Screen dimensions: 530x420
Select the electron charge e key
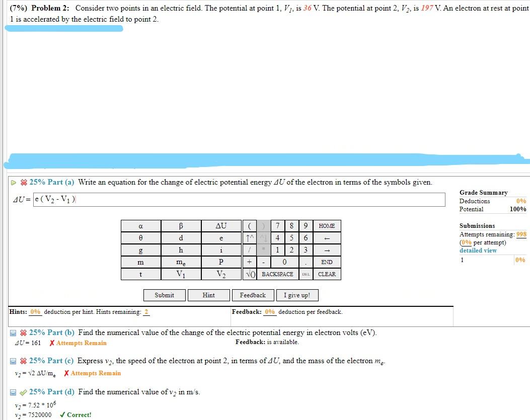[220, 237]
